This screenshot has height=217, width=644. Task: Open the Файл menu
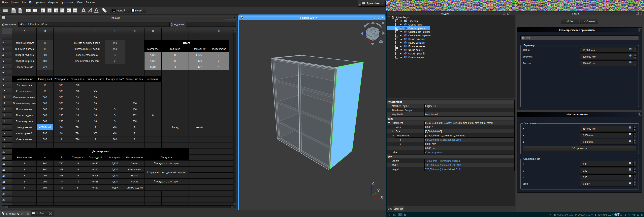click(x=5, y=2)
